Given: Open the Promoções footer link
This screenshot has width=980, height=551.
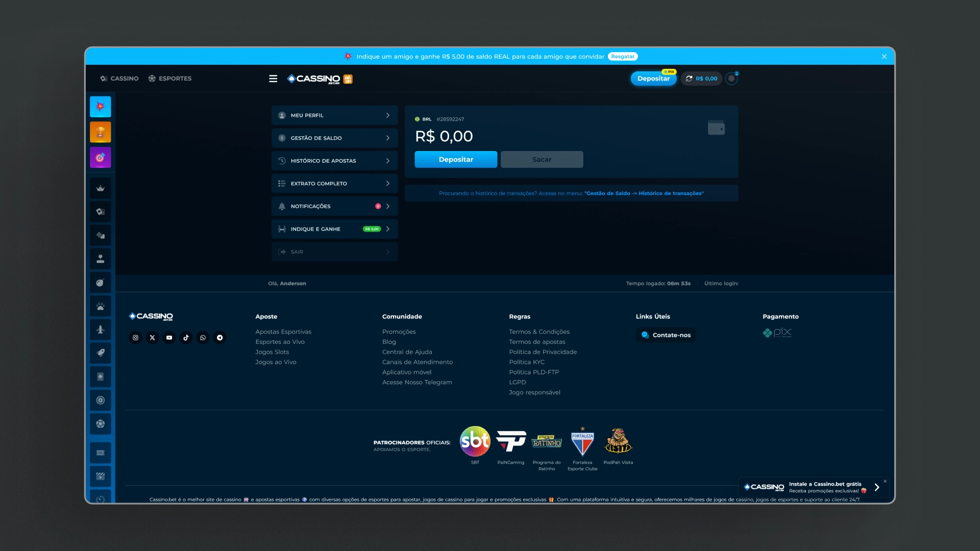Looking at the screenshot, I should 399,332.
